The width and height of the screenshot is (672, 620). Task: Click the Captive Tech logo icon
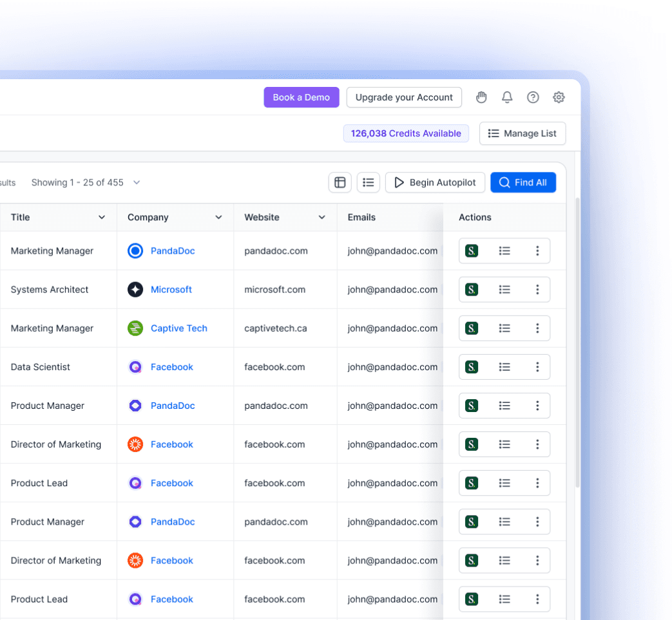135,328
